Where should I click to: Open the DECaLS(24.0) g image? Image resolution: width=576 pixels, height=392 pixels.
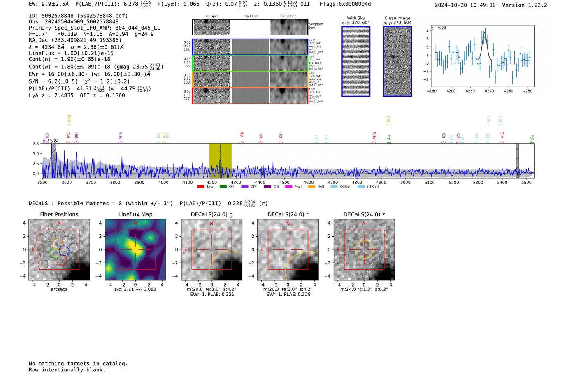coord(211,250)
